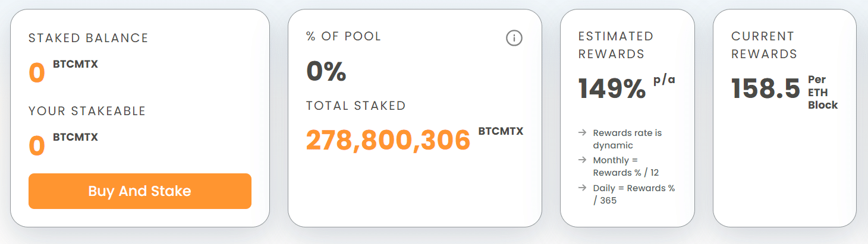Click the % of pool info icon
Viewport: 868px width, 244px height.
click(x=514, y=39)
